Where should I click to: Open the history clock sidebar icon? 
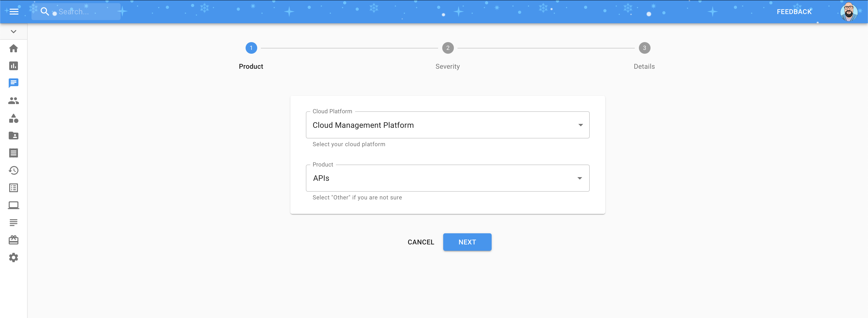(14, 170)
